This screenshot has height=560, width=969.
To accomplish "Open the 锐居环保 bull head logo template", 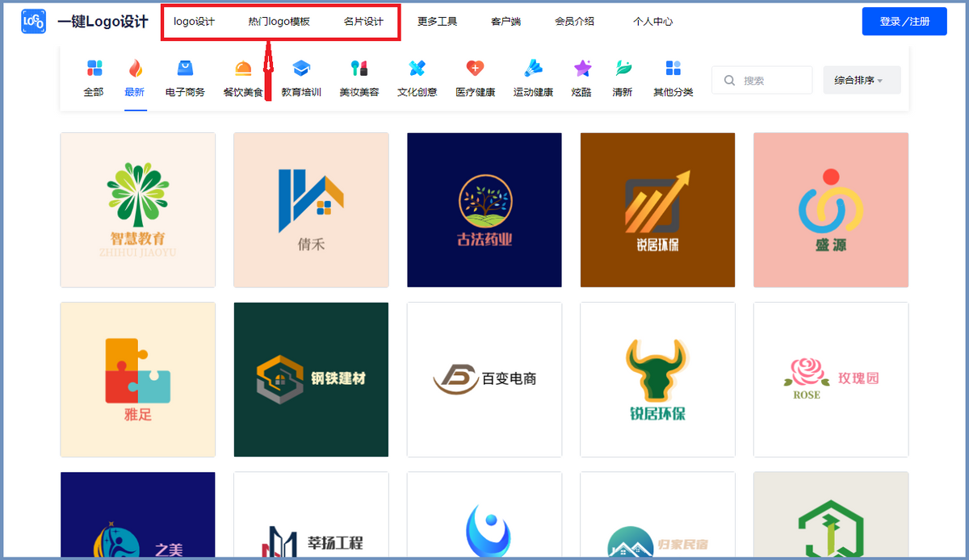I will click(x=657, y=380).
